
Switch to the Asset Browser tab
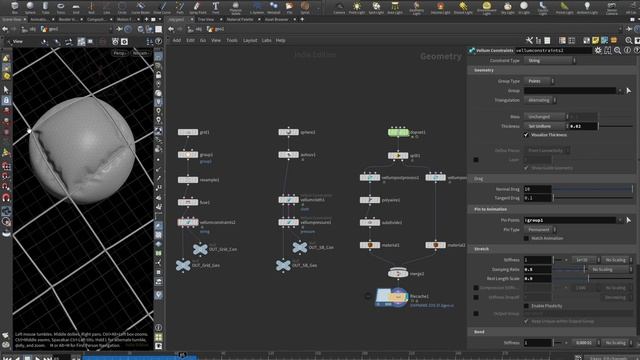(276, 19)
